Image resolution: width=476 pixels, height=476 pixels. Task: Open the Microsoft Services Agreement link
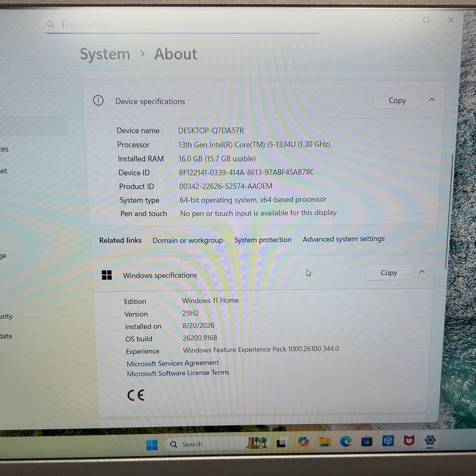(173, 363)
